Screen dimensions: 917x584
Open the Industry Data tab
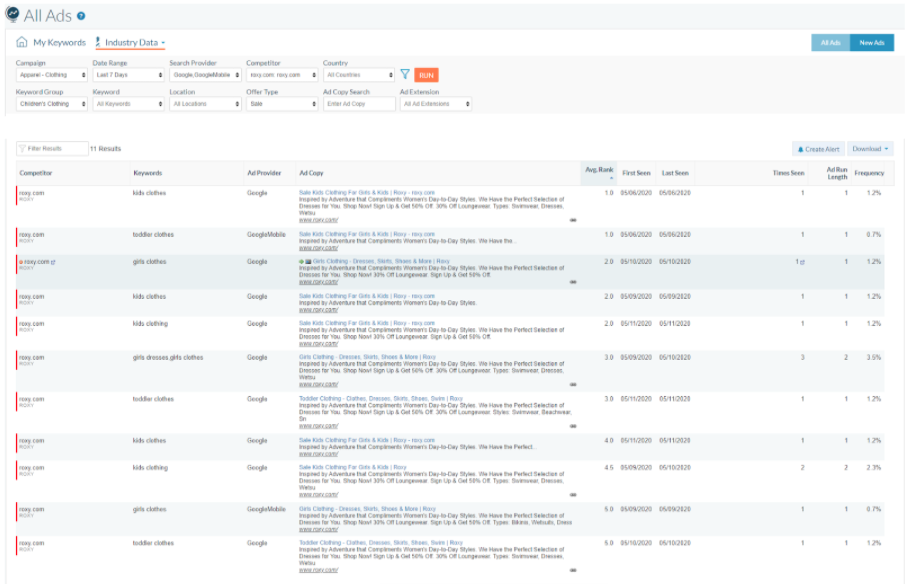(131, 42)
